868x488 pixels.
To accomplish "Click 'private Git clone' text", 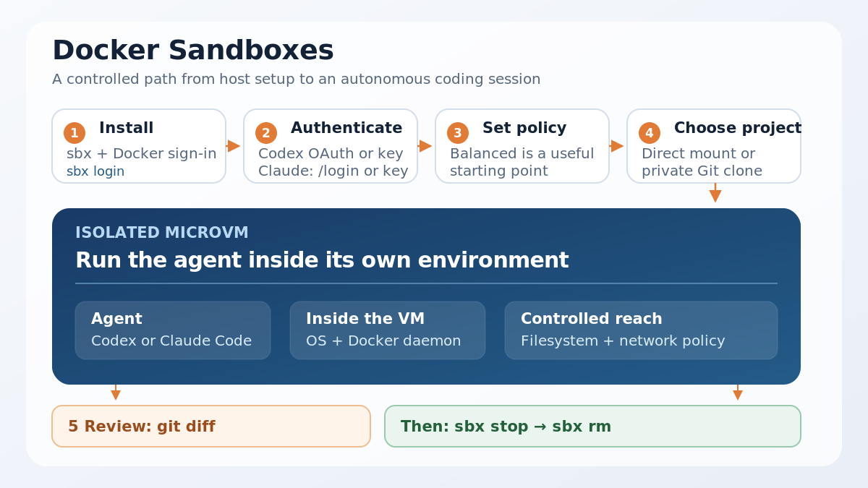I will pos(702,171).
